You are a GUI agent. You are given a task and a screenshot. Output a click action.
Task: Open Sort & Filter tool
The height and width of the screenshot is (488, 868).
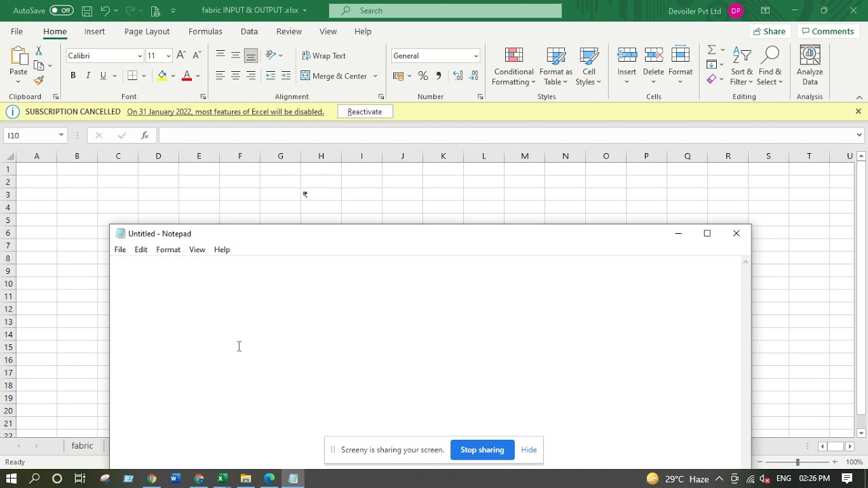tap(741, 66)
